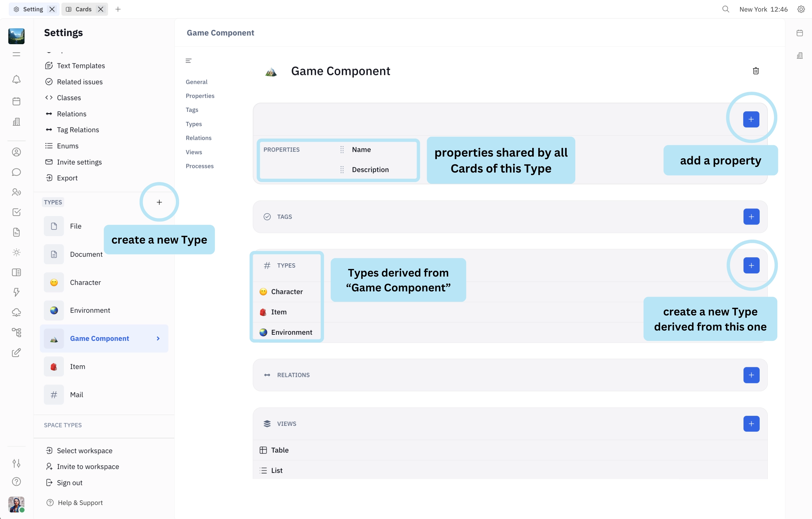Start writing with the pencil compose icon
Viewport: 812px width, 519px height.
tap(16, 353)
